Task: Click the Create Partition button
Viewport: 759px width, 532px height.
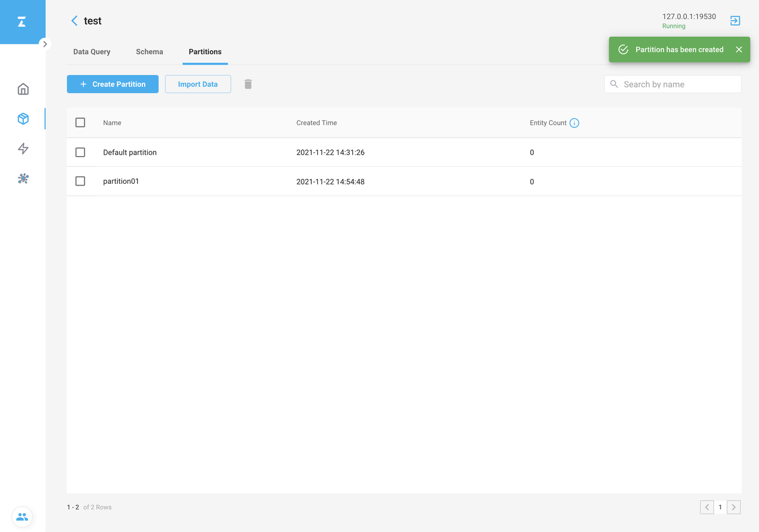Action: pyautogui.click(x=113, y=84)
